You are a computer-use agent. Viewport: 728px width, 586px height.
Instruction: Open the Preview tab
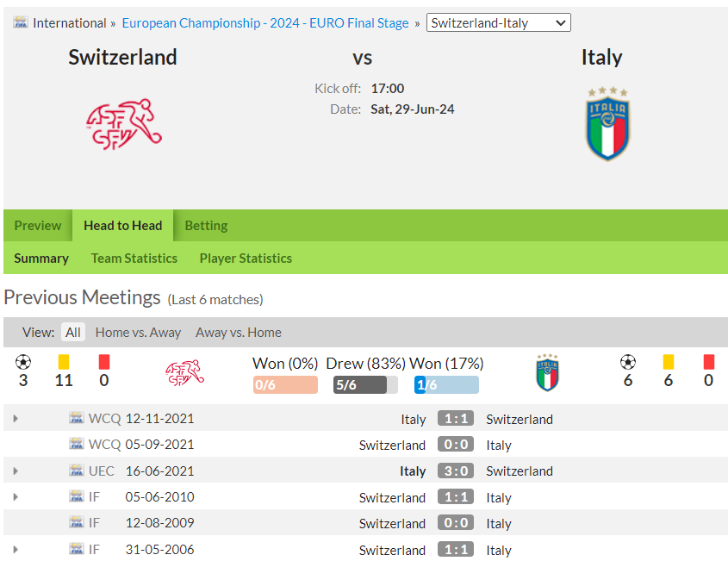pos(38,226)
